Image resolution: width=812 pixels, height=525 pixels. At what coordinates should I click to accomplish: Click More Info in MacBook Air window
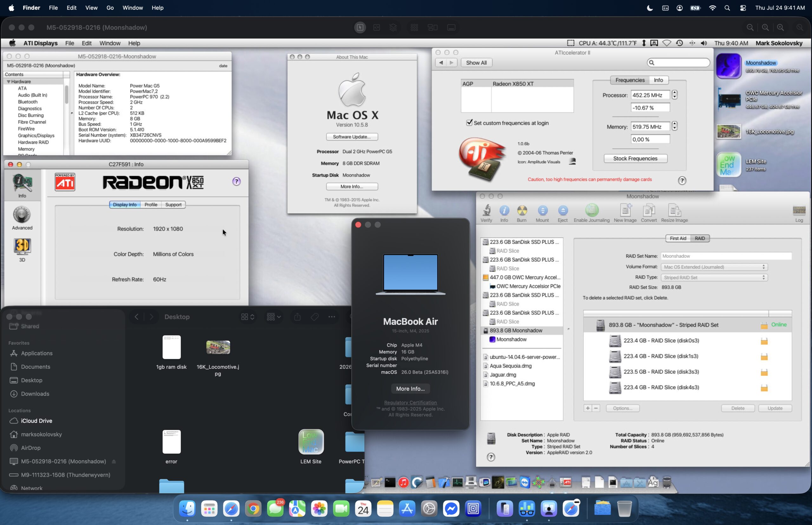[x=410, y=389]
